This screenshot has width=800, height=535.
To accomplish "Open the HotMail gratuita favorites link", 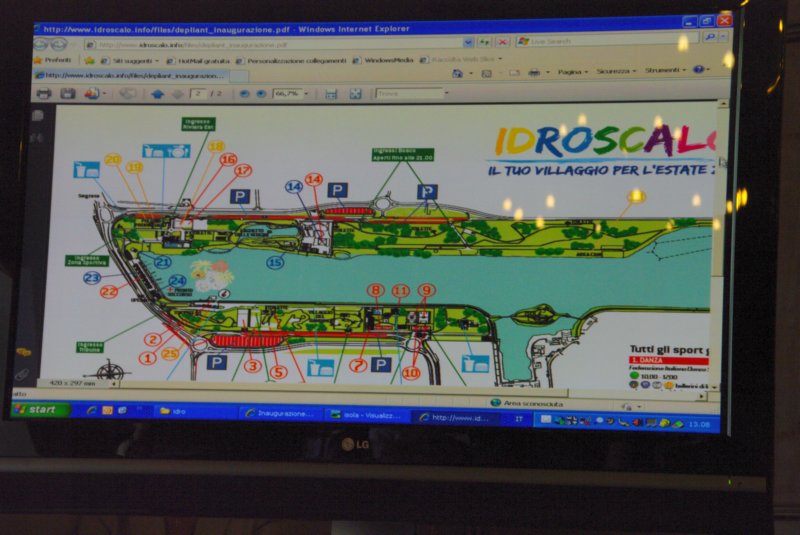I will 199,61.
